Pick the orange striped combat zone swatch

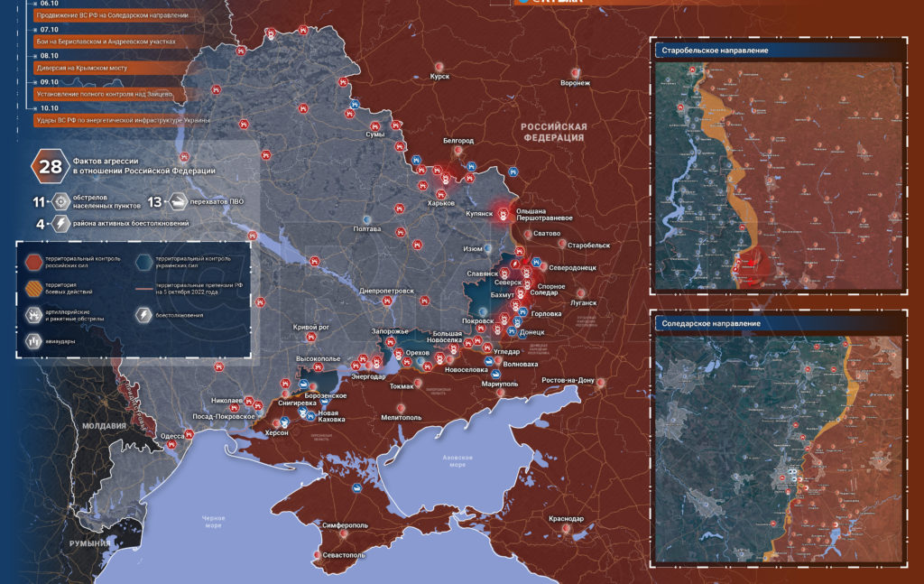coord(33,288)
